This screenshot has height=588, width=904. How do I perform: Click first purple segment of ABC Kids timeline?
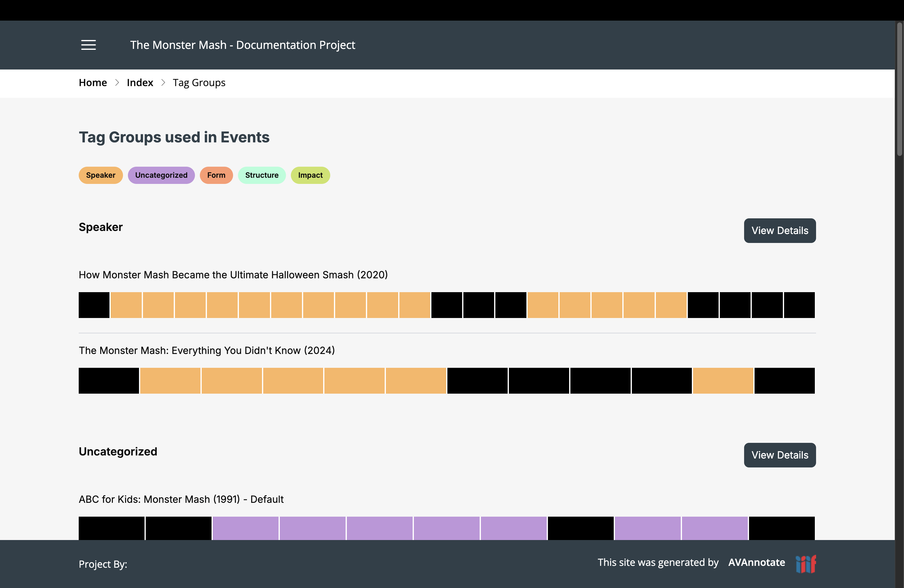click(x=245, y=528)
